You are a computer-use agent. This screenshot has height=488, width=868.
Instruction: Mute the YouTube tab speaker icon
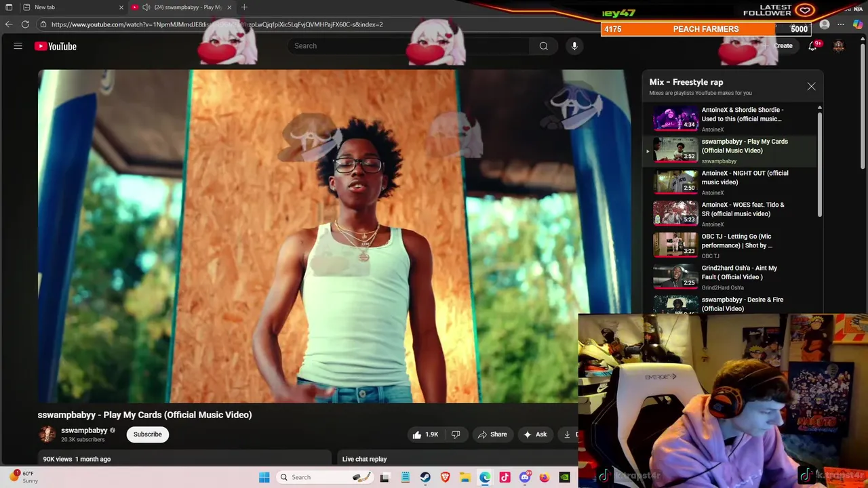146,7
